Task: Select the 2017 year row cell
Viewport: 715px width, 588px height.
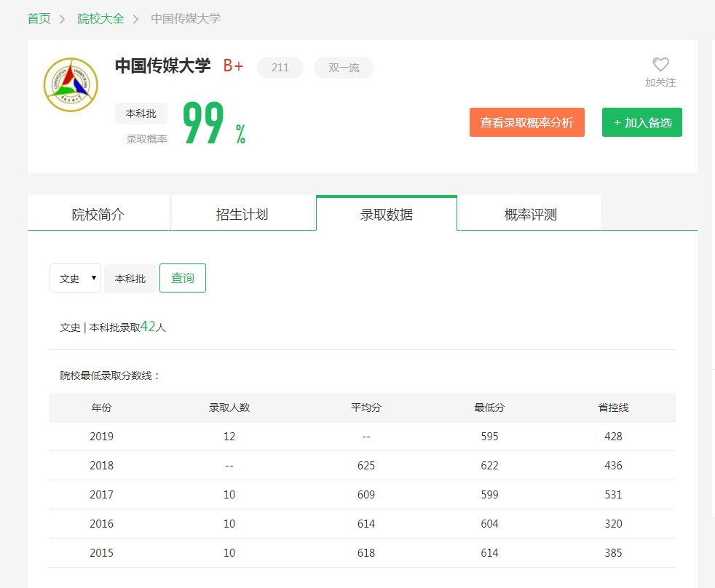Action: (101, 495)
